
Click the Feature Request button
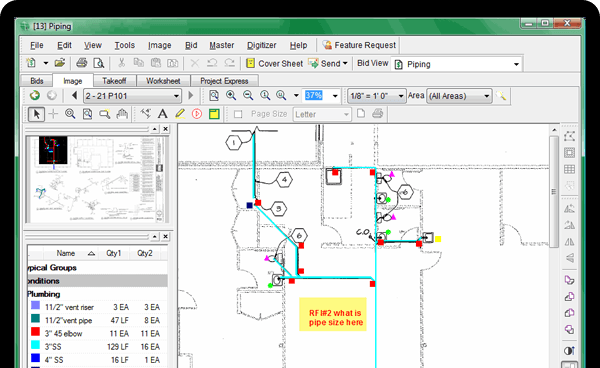click(359, 45)
